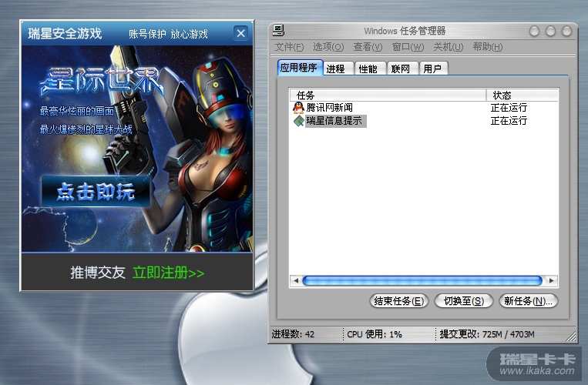588x385 pixels.
Task: Click the 正在运行 status of 瑞星信息提示
Action: (509, 121)
